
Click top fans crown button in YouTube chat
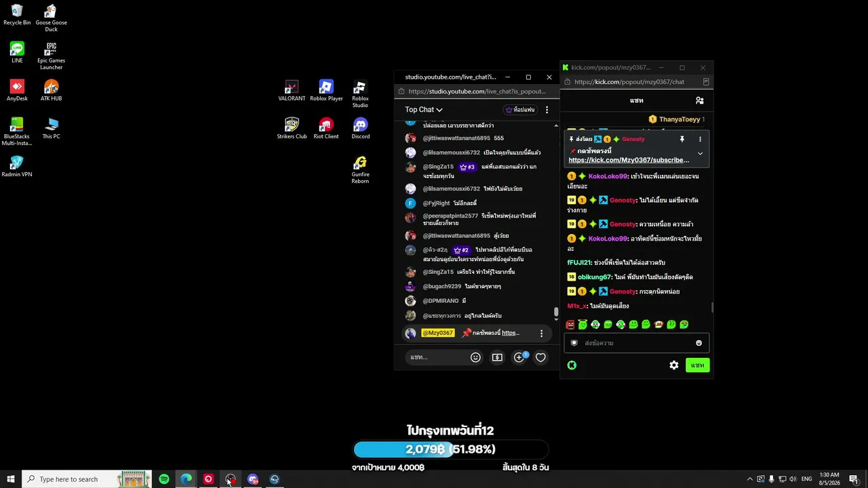click(x=520, y=110)
